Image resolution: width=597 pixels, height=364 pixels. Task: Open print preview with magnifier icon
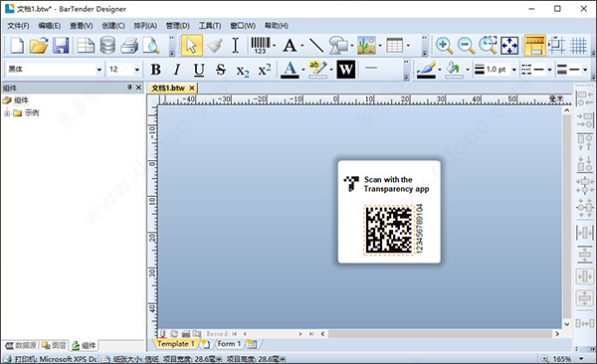tap(151, 46)
